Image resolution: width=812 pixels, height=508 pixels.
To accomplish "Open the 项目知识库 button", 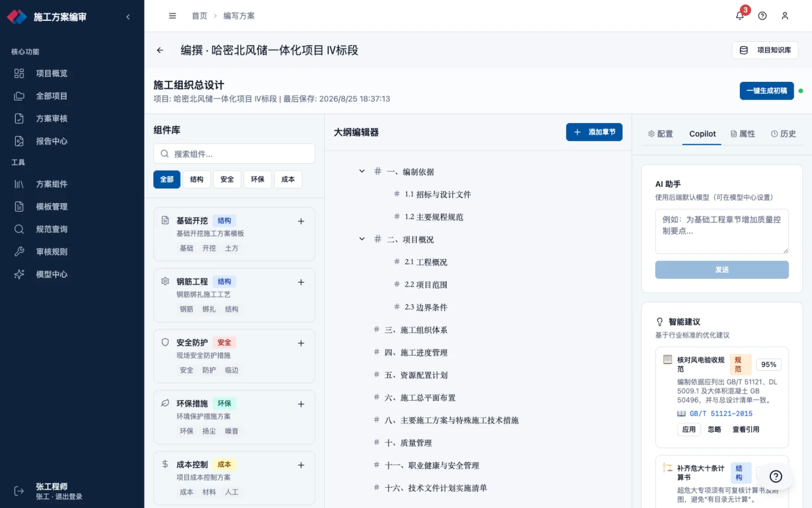I will (x=765, y=50).
